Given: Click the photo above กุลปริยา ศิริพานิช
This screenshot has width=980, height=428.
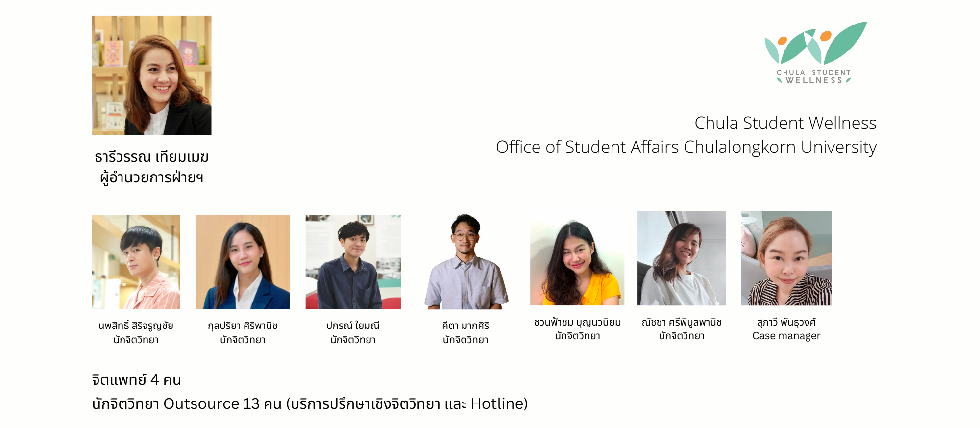Looking at the screenshot, I should pos(243,262).
